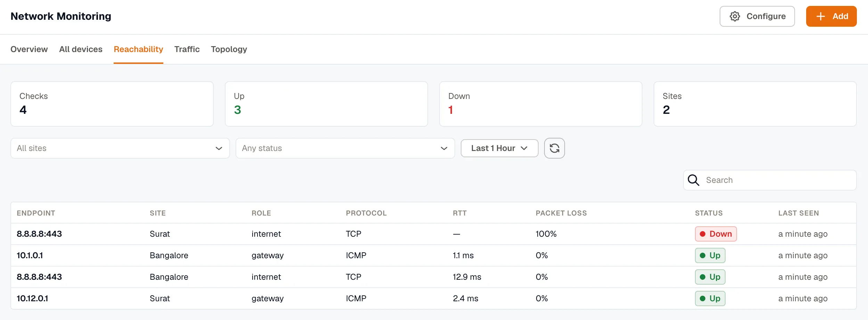The height and width of the screenshot is (320, 868).
Task: Select endpoint 8.8.8.8:443 for Bangalore
Action: [x=39, y=277]
